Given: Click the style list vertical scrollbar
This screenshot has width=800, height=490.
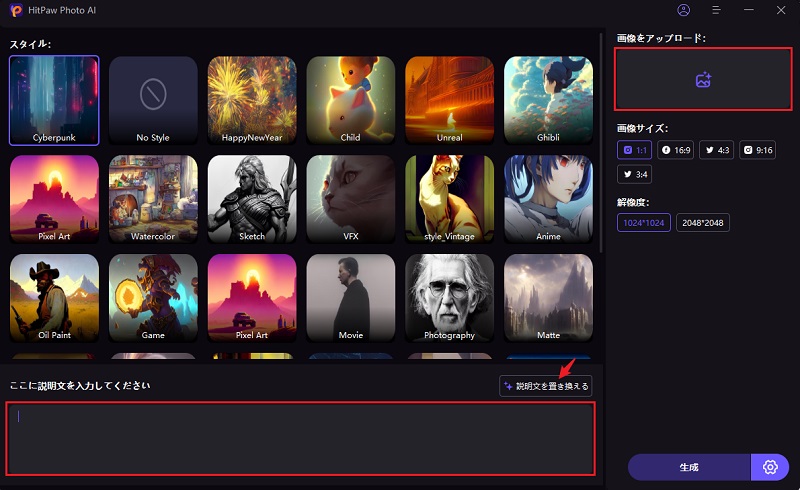Looking at the screenshot, I should [x=601, y=143].
